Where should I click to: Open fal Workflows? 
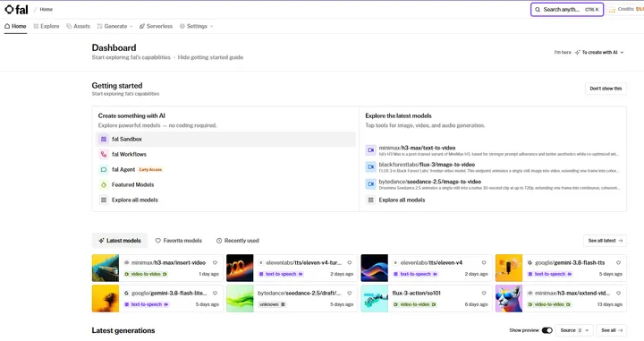coord(226,155)
